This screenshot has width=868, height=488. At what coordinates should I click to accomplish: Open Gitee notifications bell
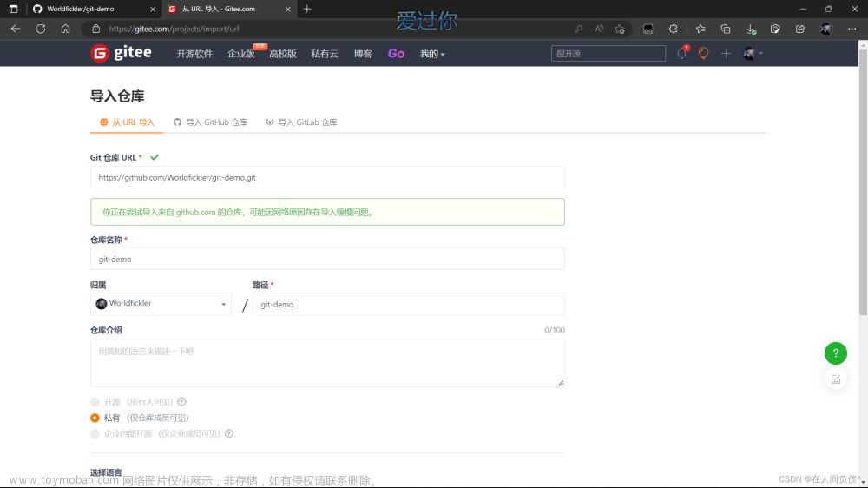pos(681,53)
